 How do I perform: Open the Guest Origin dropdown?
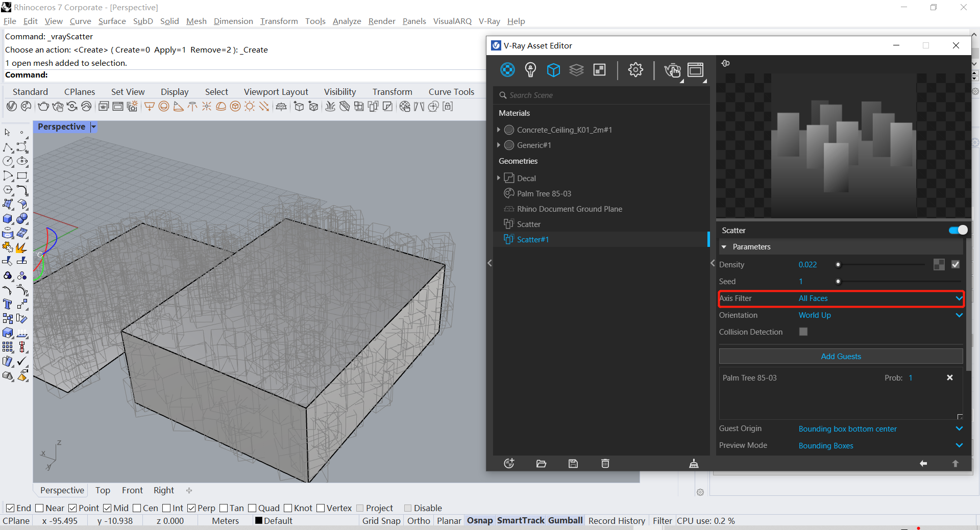[x=880, y=428]
